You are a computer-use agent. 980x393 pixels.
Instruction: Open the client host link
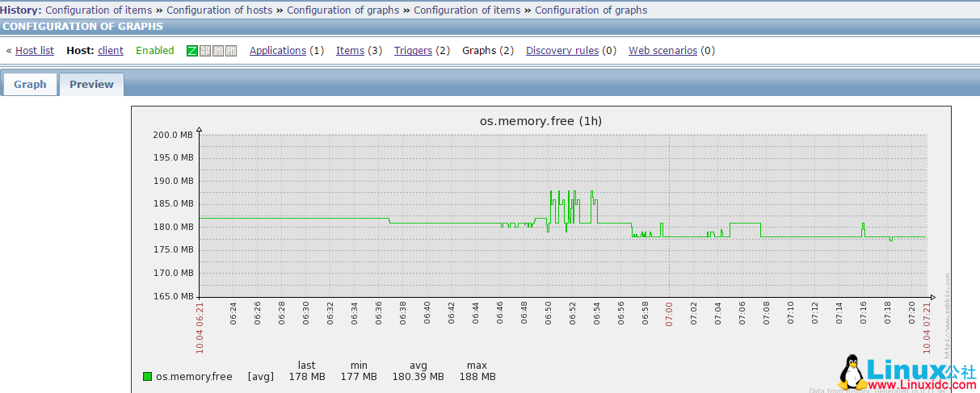click(x=111, y=51)
